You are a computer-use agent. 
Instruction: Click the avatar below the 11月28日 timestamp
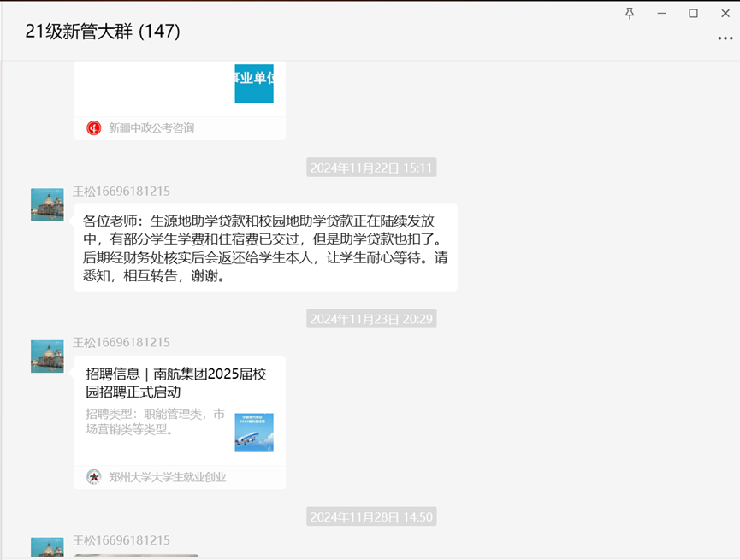click(x=47, y=547)
